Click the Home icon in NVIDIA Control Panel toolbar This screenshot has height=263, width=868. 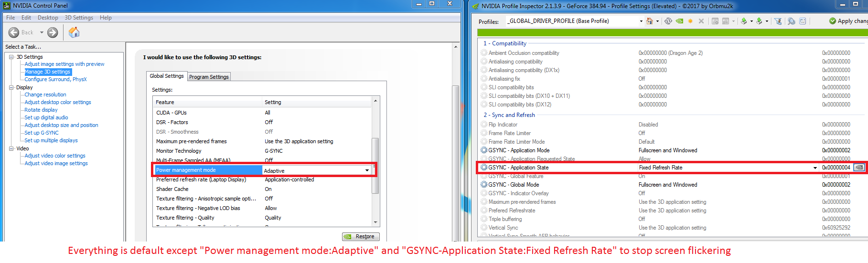[x=74, y=32]
